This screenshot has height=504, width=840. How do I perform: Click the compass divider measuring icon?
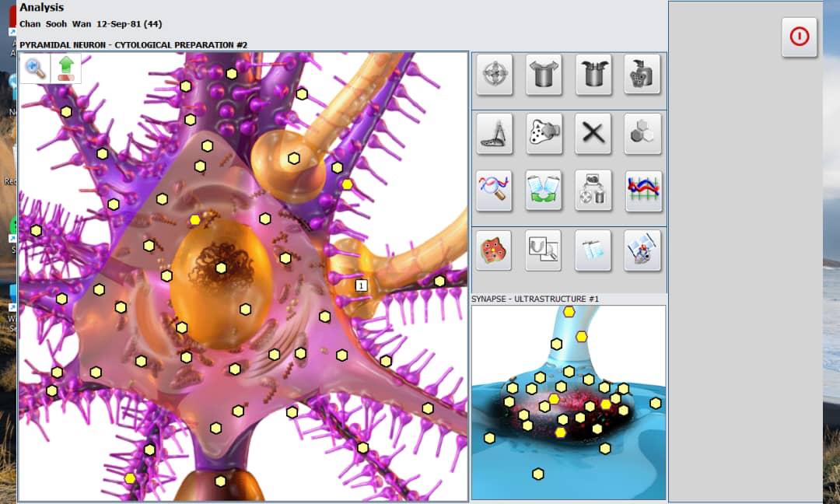(494, 133)
